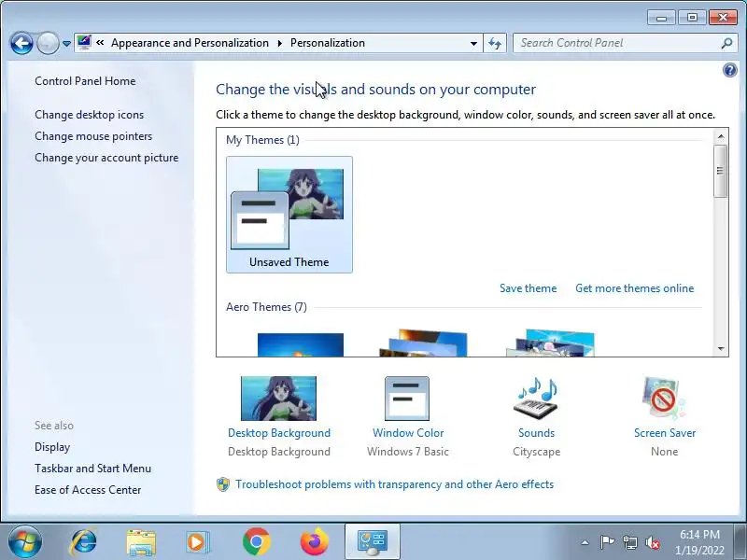Open Taskbar and Start Menu link
The width and height of the screenshot is (747, 560).
92,469
